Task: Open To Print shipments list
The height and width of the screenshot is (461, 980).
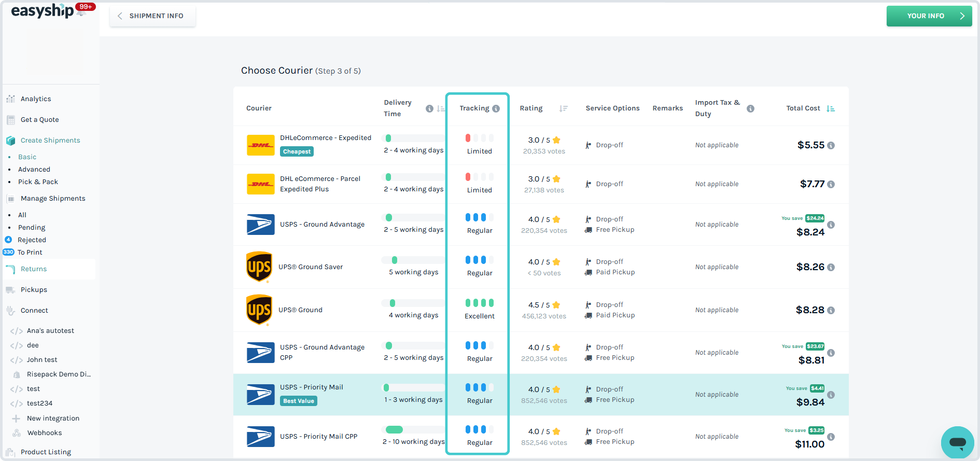Action: [x=30, y=253]
